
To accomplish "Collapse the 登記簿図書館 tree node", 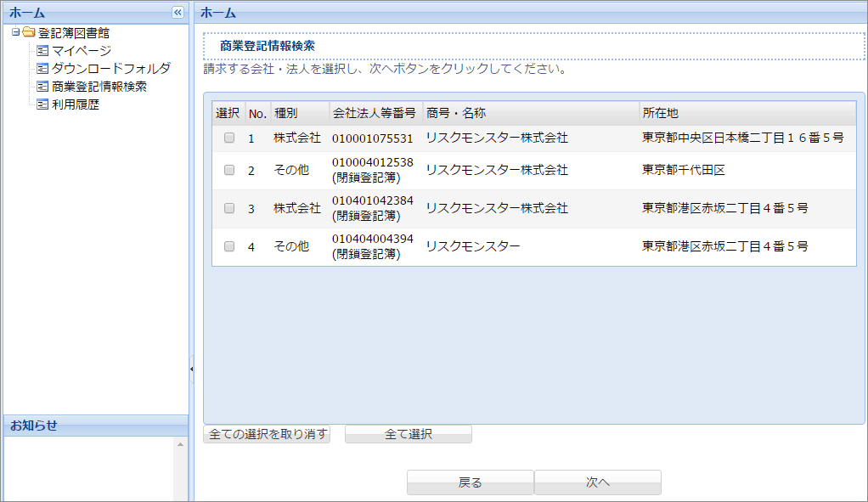I will [16, 33].
